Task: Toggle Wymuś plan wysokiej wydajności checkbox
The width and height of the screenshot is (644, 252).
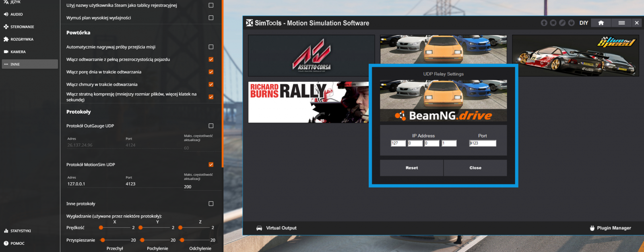Action: pyautogui.click(x=211, y=18)
